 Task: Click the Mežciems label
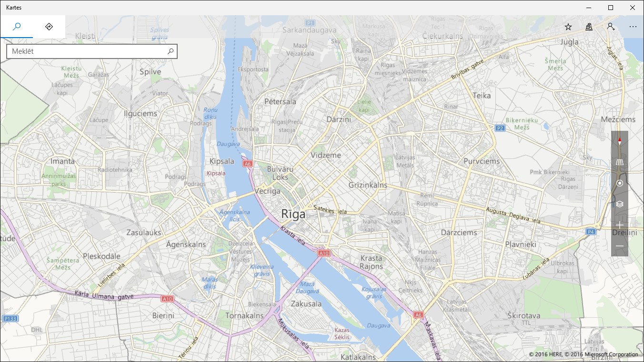618,119
